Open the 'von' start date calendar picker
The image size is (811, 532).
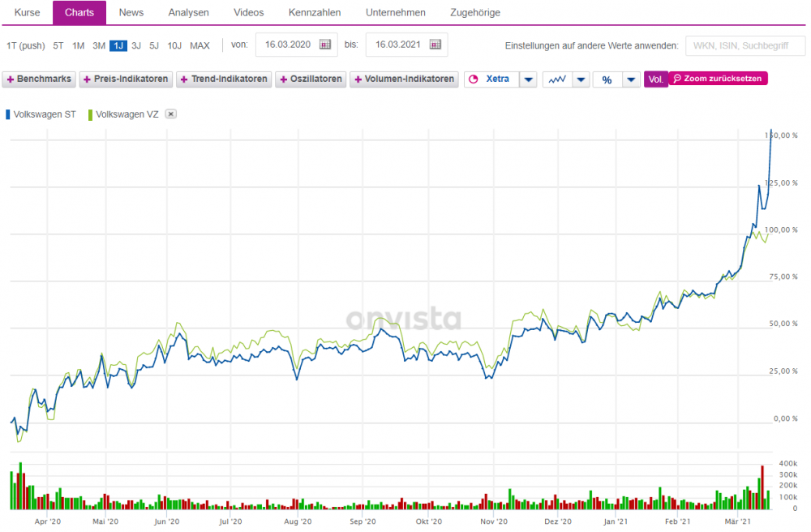coord(325,45)
